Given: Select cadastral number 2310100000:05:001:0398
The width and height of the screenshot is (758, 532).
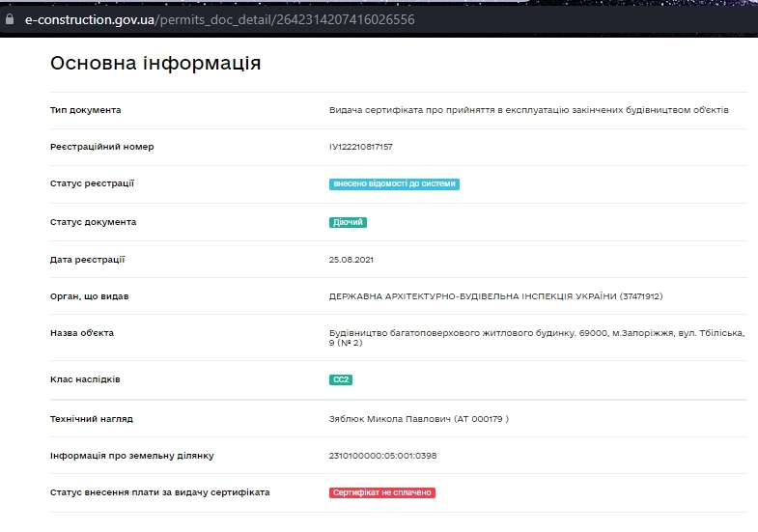Looking at the screenshot, I should point(383,456).
